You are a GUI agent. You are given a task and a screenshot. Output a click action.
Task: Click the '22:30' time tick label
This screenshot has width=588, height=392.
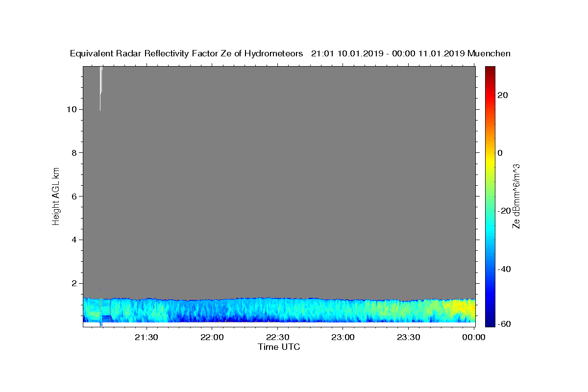coord(278,337)
